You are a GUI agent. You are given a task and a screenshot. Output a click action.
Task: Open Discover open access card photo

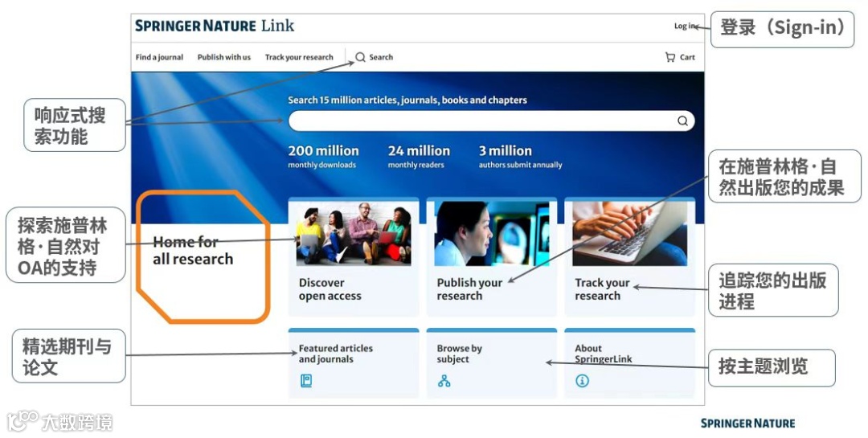click(354, 233)
